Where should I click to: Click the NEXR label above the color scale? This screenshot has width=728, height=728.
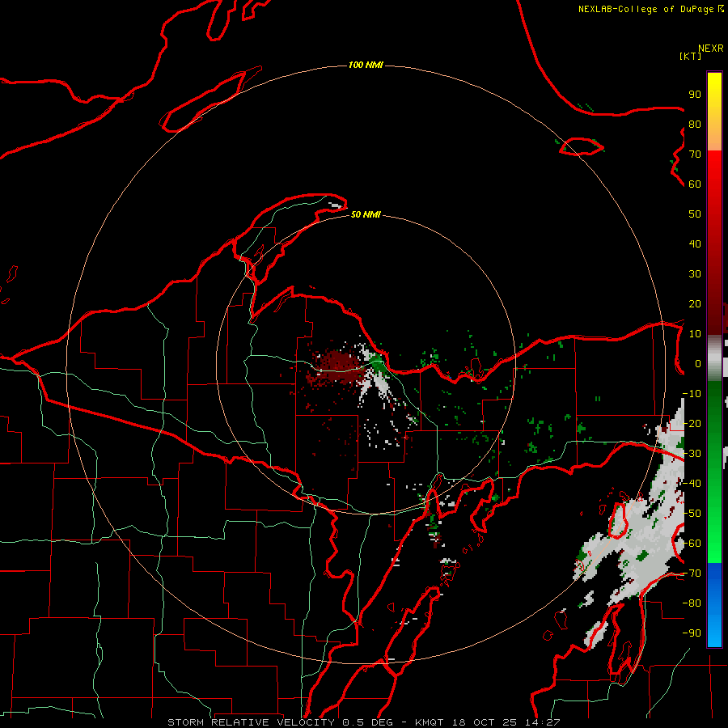(x=710, y=49)
